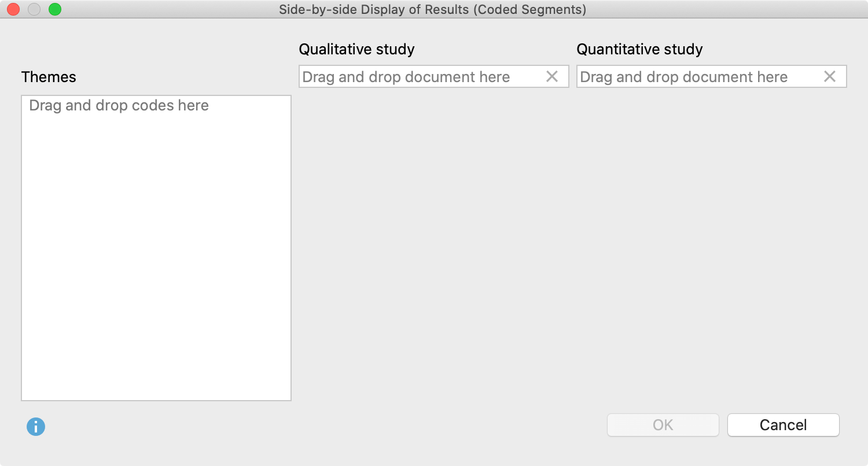Focus the Quantitative study document field
Image resolution: width=868 pixels, height=466 pixels.
[712, 76]
